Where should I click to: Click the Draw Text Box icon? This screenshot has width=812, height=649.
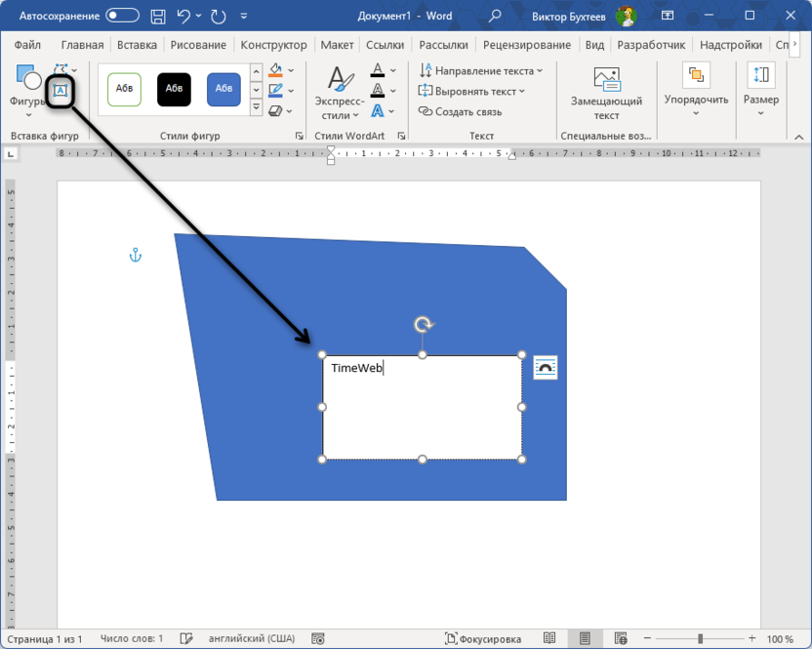(61, 90)
